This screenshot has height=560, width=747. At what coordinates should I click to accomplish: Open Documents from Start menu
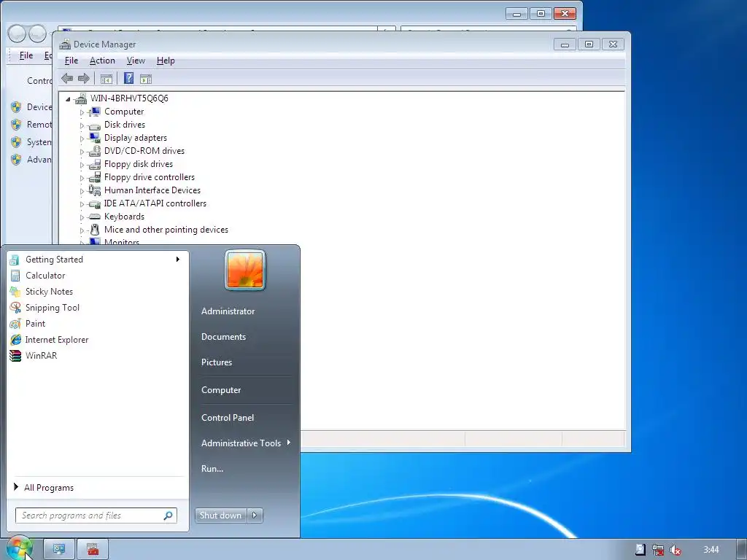coord(223,337)
